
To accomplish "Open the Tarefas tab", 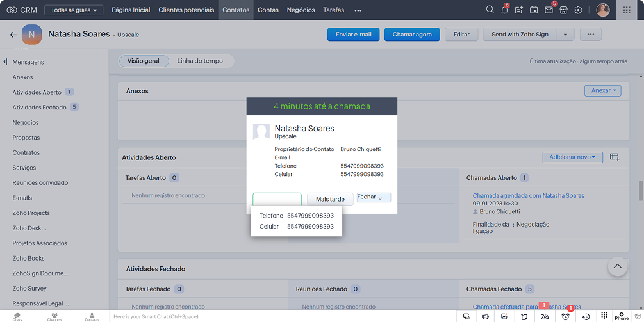I will [x=333, y=10].
